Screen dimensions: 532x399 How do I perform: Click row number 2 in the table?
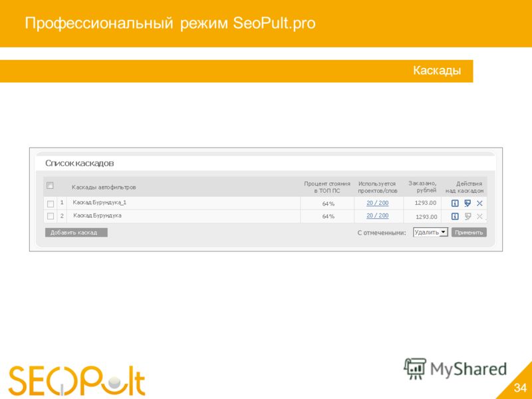[x=62, y=215]
